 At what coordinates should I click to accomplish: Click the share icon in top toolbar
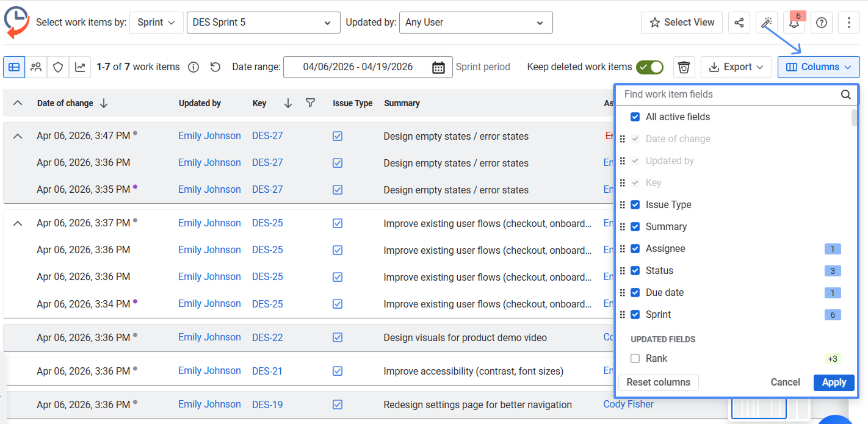(x=739, y=23)
